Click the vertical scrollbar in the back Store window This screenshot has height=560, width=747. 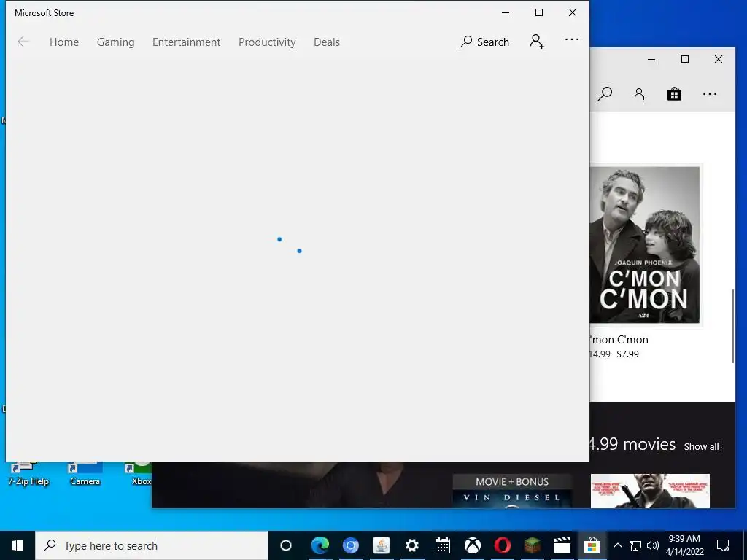click(733, 326)
